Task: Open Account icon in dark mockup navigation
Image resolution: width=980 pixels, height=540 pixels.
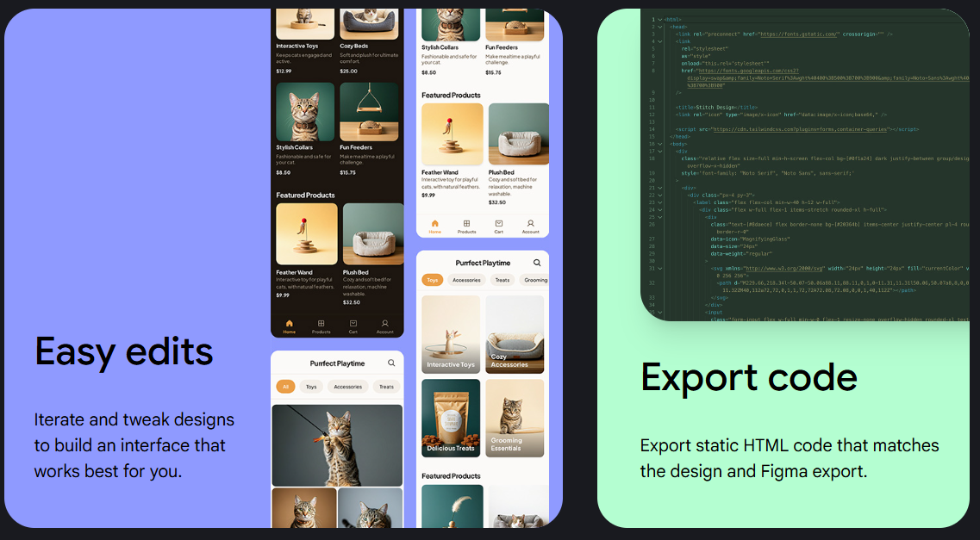Action: (384, 324)
